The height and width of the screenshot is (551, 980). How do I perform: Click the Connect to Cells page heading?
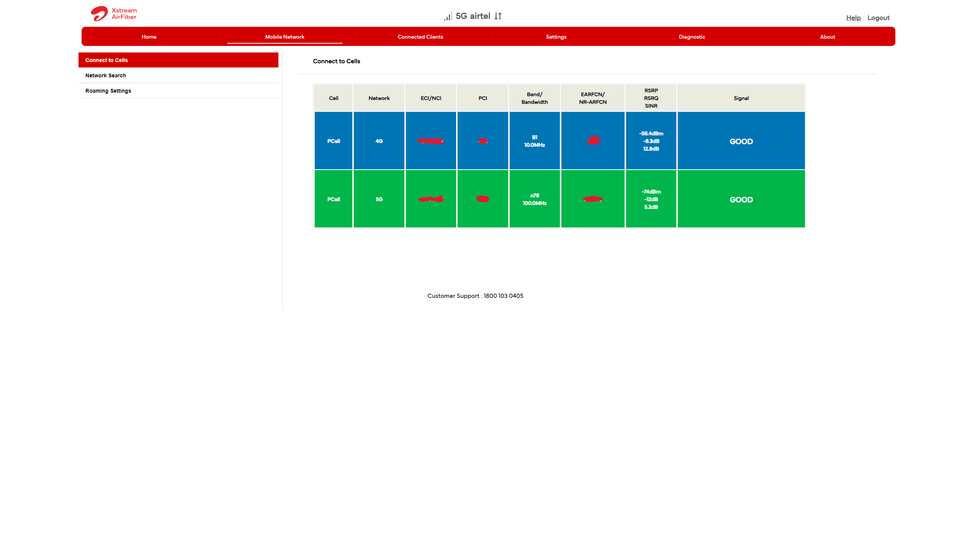336,61
